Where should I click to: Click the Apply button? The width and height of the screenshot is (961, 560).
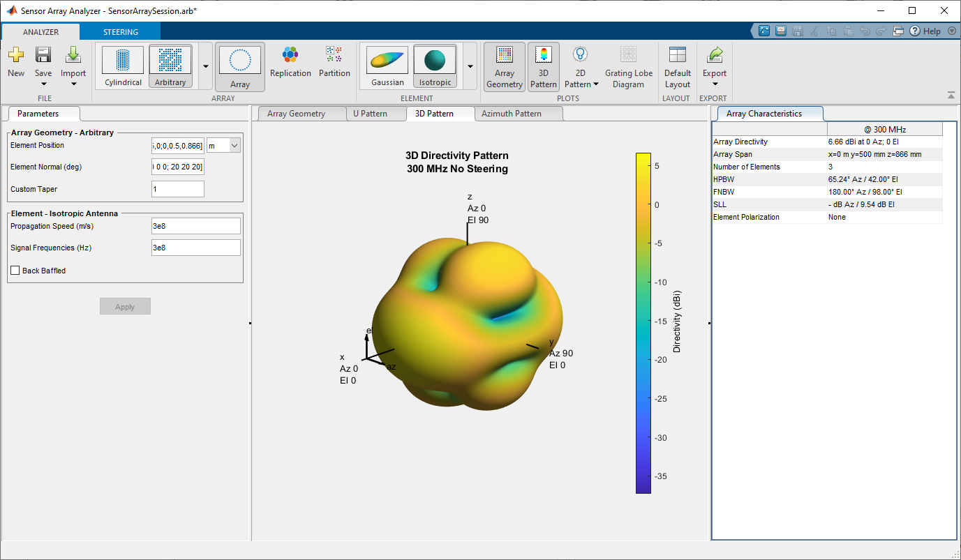coord(125,306)
